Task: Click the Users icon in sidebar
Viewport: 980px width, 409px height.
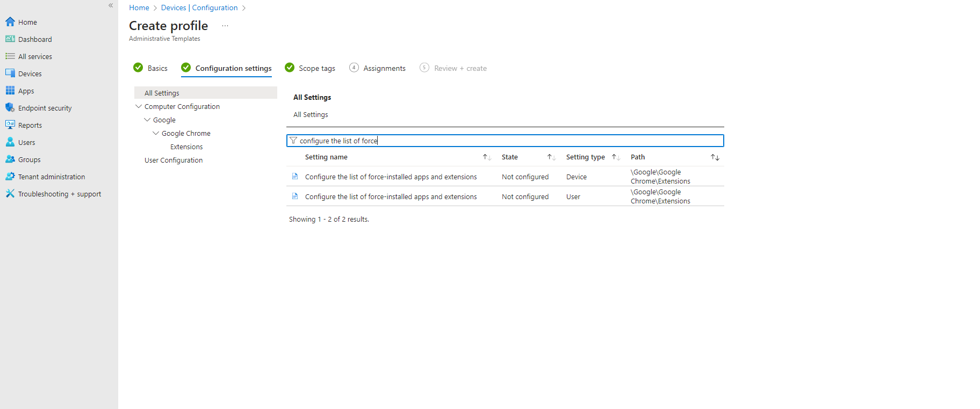Action: pyautogui.click(x=10, y=142)
